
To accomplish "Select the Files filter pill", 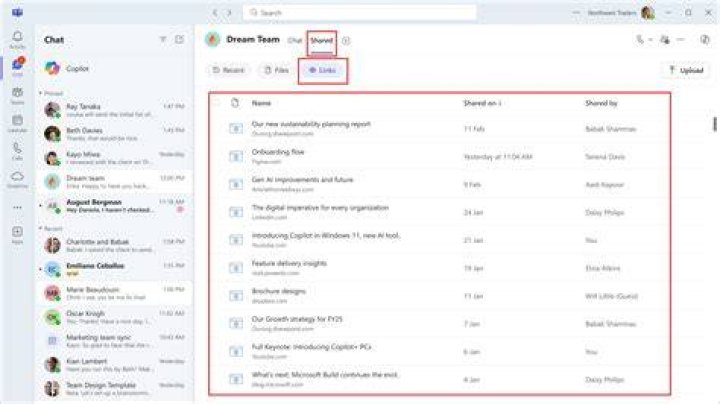I will tap(276, 70).
